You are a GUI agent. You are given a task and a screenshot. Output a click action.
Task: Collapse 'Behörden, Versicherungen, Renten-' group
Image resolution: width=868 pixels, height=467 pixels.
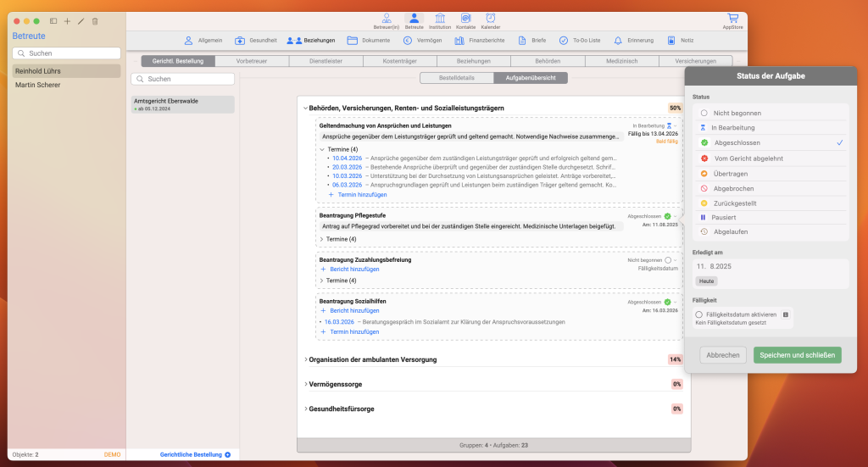click(306, 108)
